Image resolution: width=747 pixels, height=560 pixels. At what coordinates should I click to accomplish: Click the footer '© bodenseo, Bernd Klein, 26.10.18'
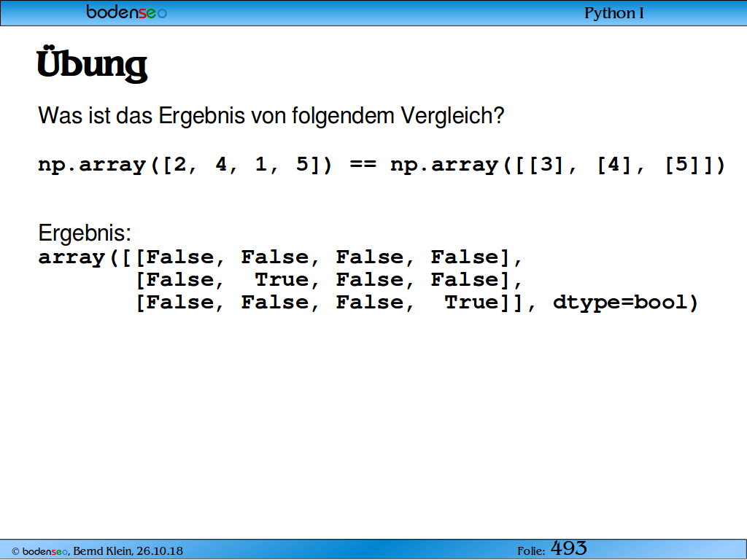97,551
